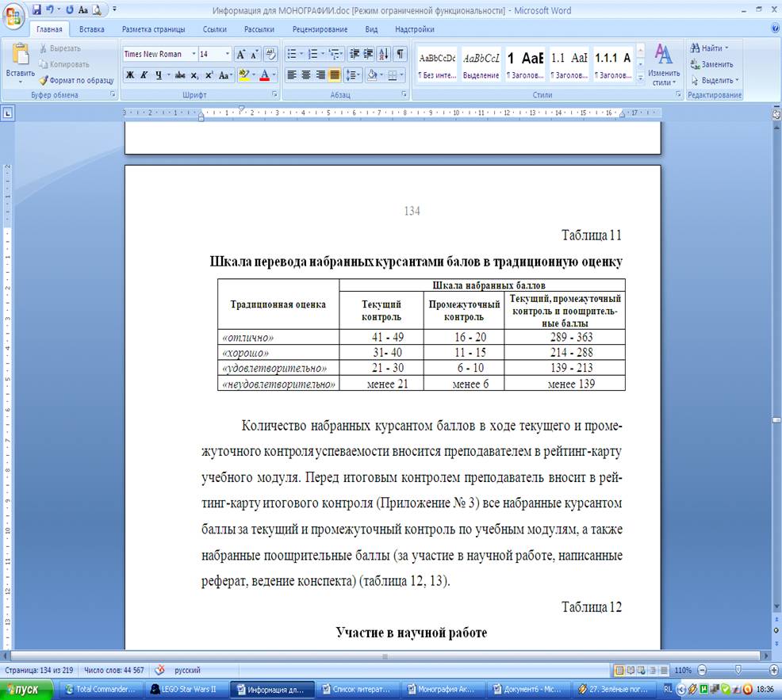
Task: Toggle italic formatting with К button
Action: [144, 75]
